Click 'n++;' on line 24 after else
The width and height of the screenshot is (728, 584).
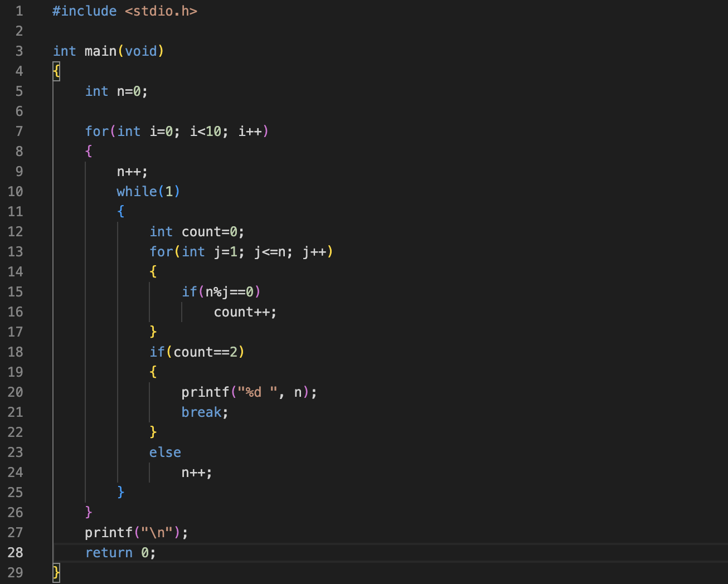tap(197, 473)
